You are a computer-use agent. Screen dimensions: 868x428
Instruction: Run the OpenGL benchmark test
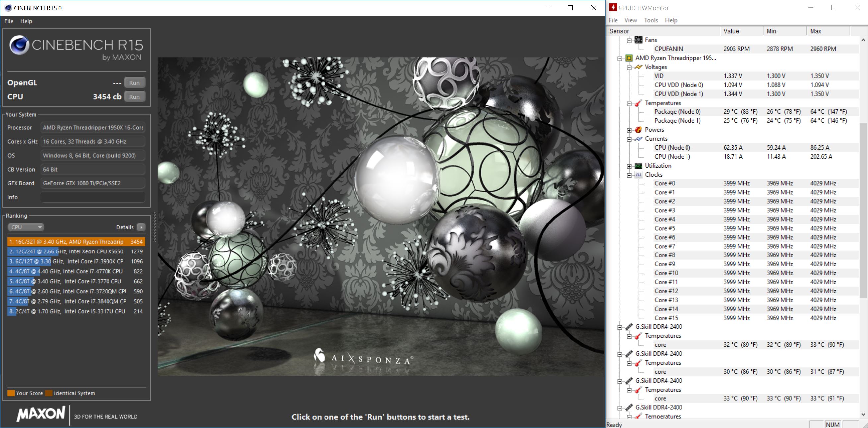tap(134, 83)
